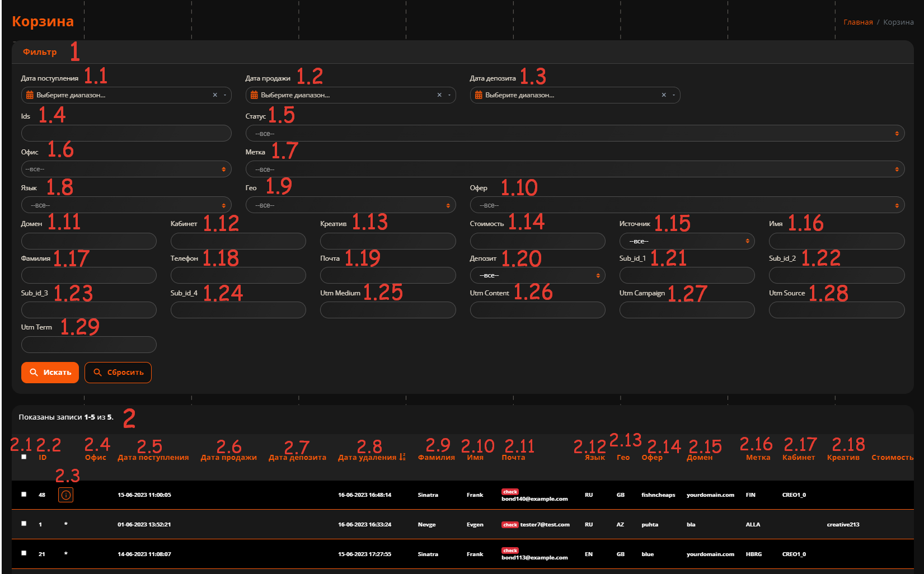Click calendar icon in Дата продажи field
Screen dimensions: 924x574
(x=254, y=95)
